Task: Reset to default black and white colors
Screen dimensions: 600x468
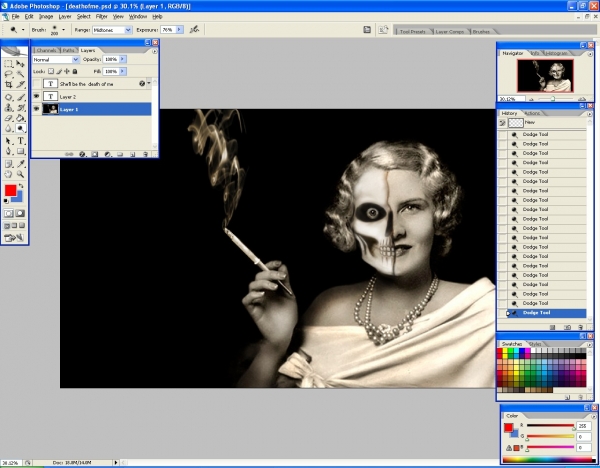Action: [6, 201]
